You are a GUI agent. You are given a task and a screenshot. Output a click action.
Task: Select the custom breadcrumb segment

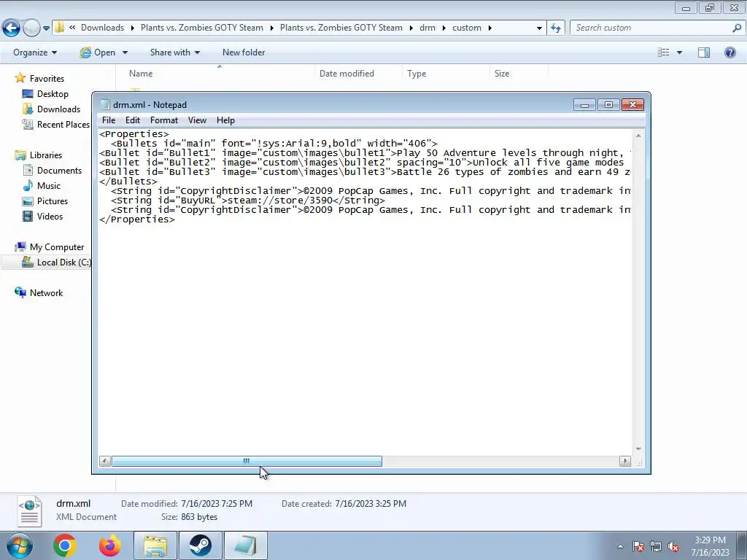pyautogui.click(x=467, y=28)
